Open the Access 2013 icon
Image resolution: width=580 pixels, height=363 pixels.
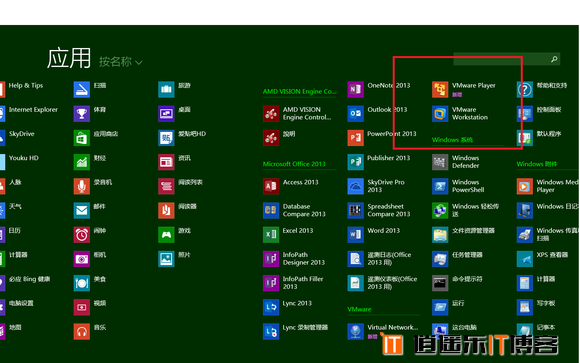tap(271, 186)
